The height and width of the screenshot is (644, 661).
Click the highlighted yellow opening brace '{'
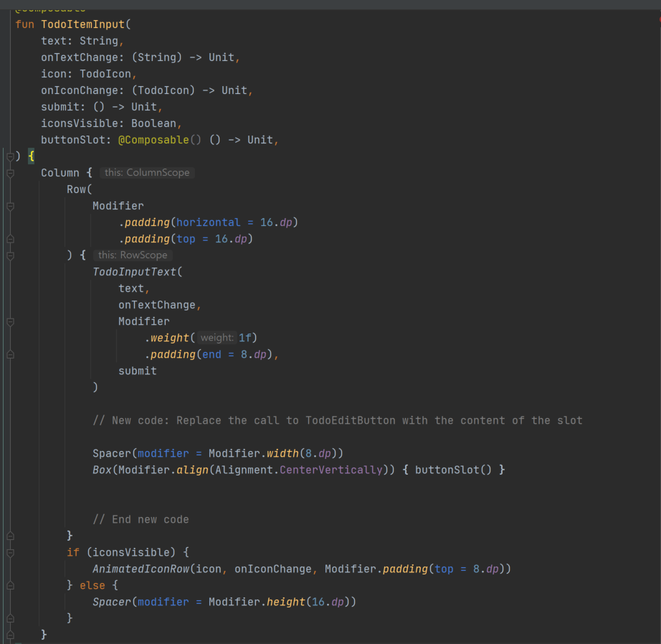pos(32,156)
